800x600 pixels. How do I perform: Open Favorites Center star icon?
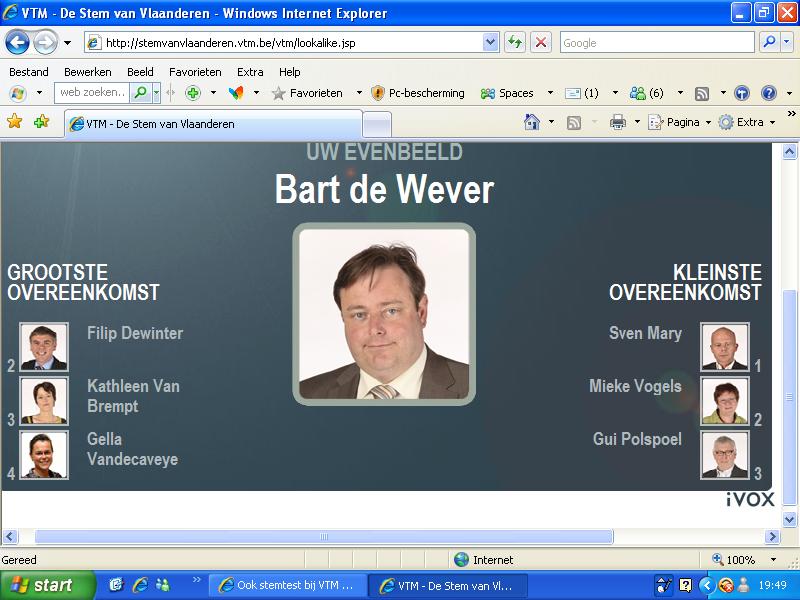tap(15, 121)
